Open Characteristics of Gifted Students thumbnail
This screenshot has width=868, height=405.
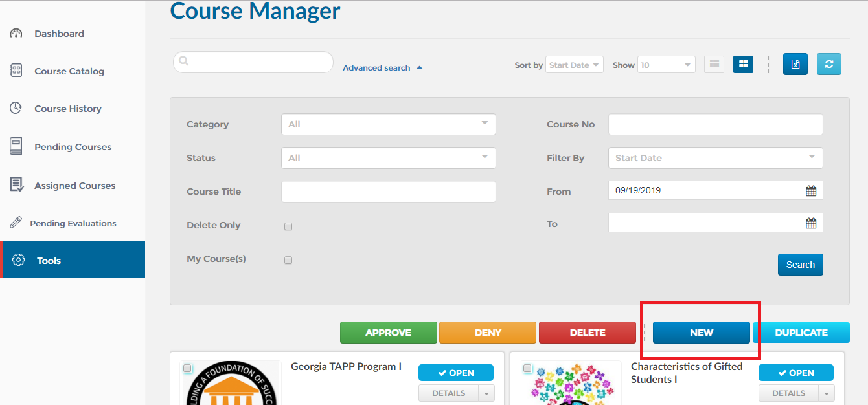click(571, 382)
